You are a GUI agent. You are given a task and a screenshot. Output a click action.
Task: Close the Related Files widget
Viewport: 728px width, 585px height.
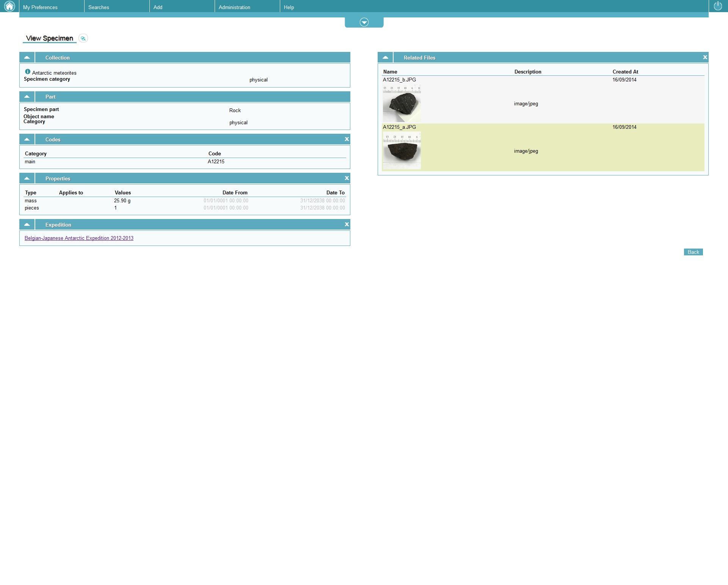click(705, 57)
